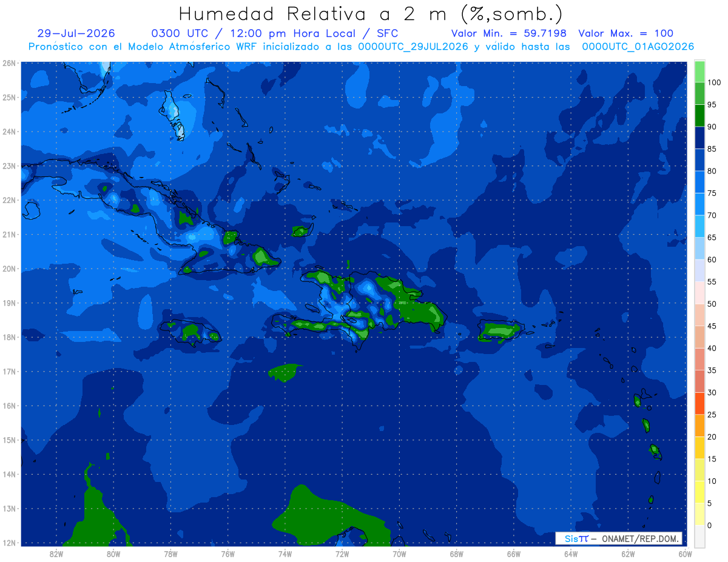
Task: Click the "82W" longitude label
Action: pyautogui.click(x=56, y=554)
